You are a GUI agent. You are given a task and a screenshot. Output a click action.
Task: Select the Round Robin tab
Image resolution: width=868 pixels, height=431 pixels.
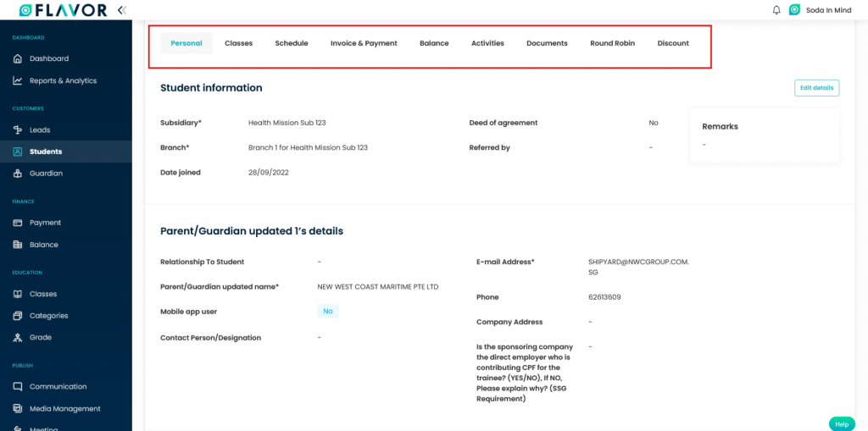(612, 43)
